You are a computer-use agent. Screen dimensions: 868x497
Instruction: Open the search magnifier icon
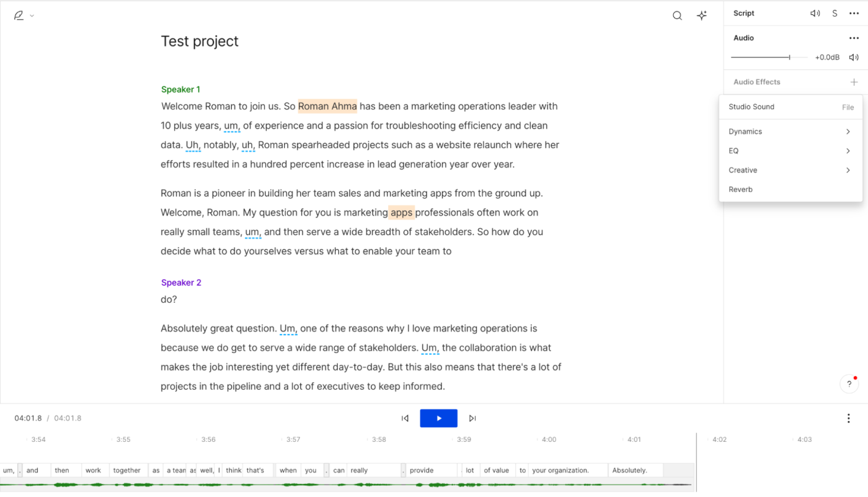(x=677, y=16)
